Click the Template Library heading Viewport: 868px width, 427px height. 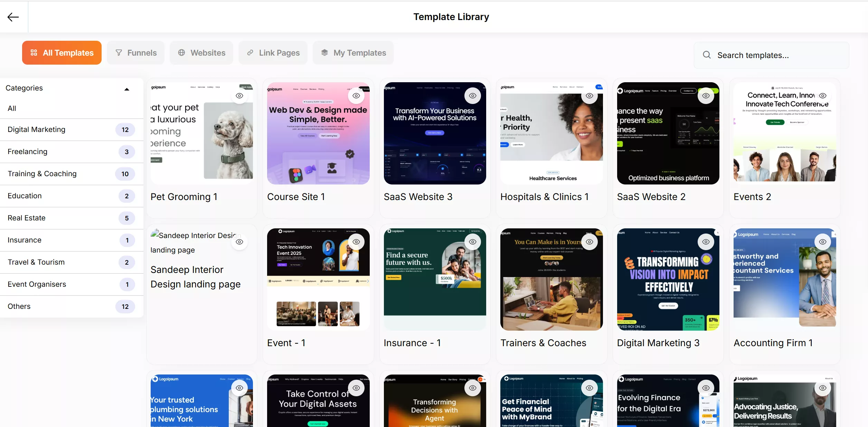point(451,17)
